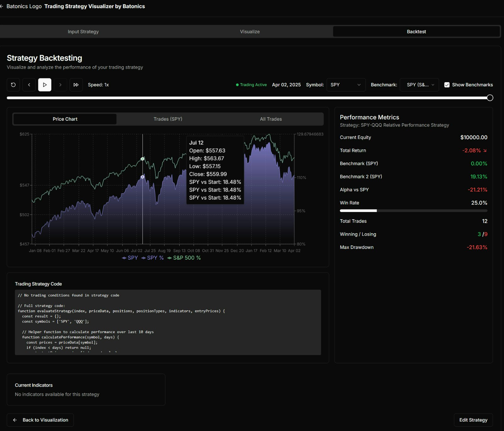Select the Price Chart tab
504x431 pixels.
[65, 119]
